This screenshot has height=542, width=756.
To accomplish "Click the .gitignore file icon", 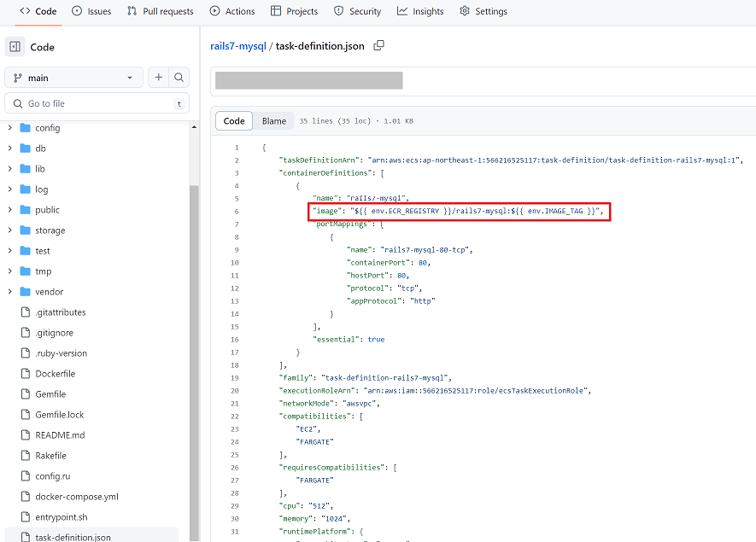I will coord(26,333).
